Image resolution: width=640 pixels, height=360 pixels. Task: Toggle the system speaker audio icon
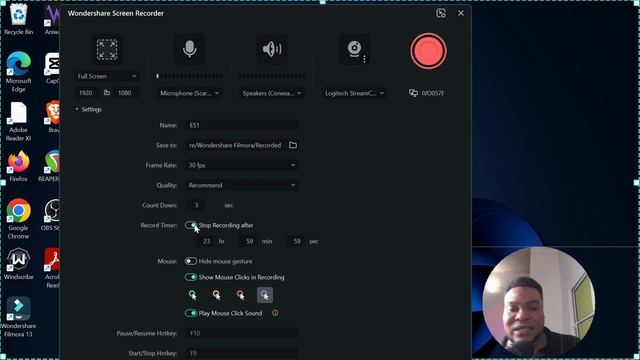click(x=272, y=49)
